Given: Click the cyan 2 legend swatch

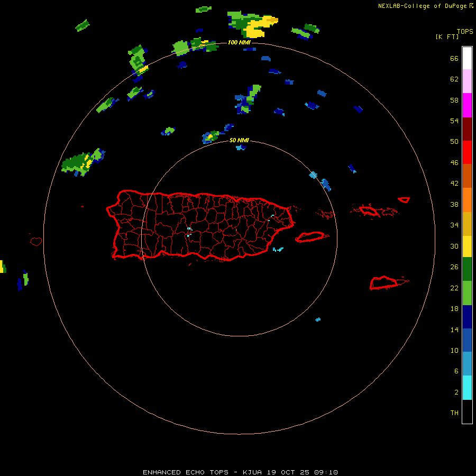Looking at the screenshot, I should (467, 388).
